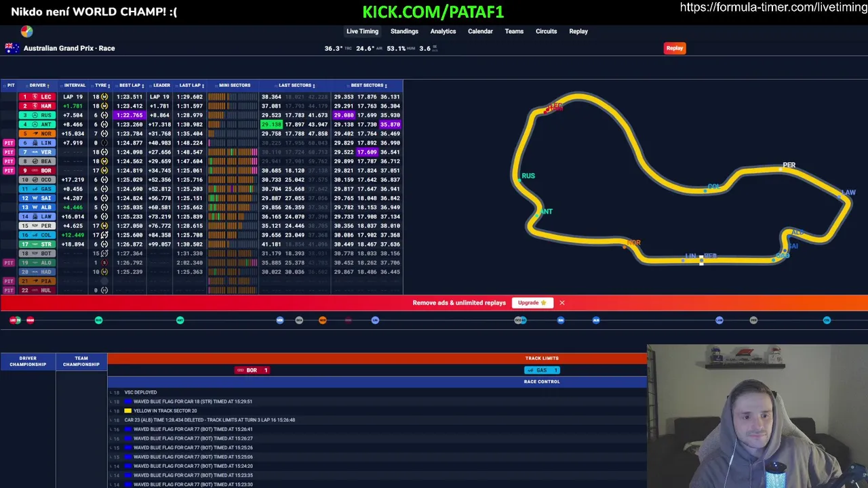Viewport: 868px width, 488px height.
Task: Click the BOR 1 track limits badge
Action: pos(252,370)
